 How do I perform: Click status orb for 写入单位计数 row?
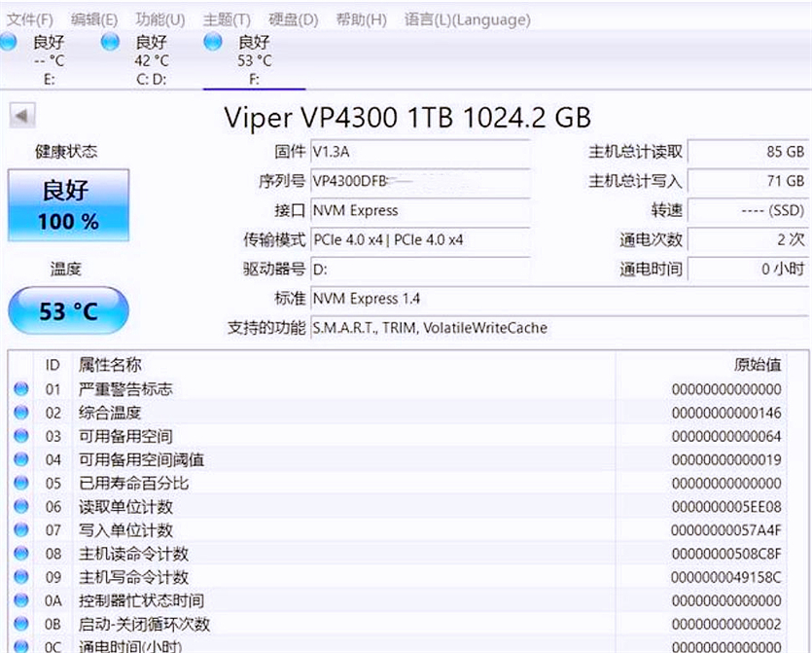21,530
